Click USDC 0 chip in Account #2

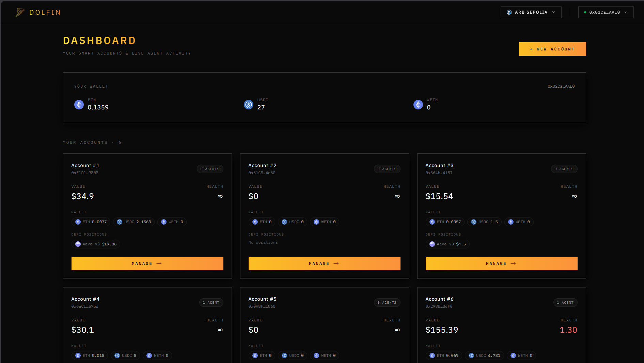point(293,222)
